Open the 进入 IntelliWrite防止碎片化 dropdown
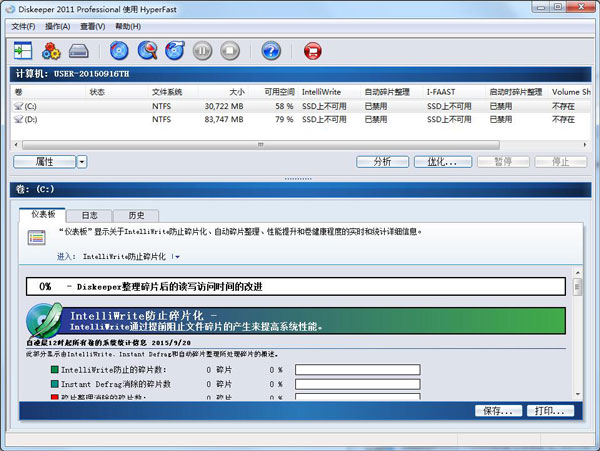 [176, 257]
